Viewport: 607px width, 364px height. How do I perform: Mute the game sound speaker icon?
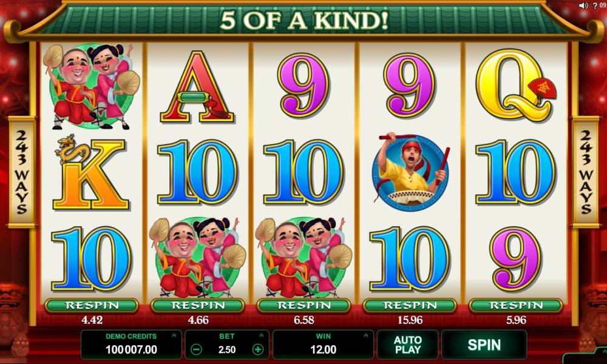(x=583, y=5)
